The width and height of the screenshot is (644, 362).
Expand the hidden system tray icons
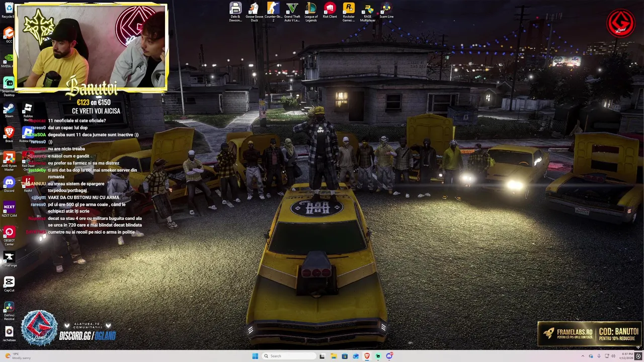[x=583, y=356]
